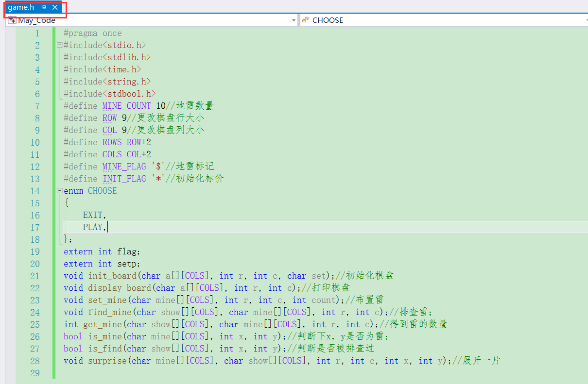This screenshot has width=588, height=384.
Task: Click the '*' character literal on line 13
Action: point(158,179)
